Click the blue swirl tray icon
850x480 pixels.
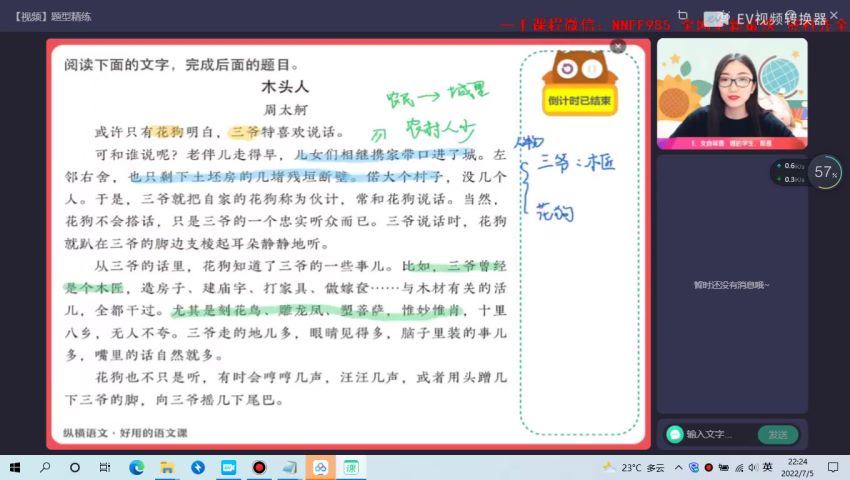point(694,467)
